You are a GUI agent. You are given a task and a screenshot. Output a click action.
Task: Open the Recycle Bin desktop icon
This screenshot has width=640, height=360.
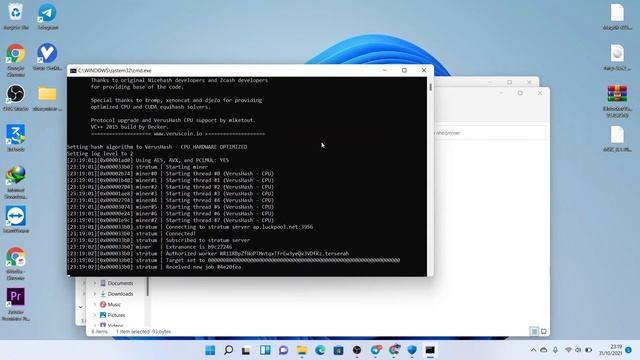coord(16,13)
